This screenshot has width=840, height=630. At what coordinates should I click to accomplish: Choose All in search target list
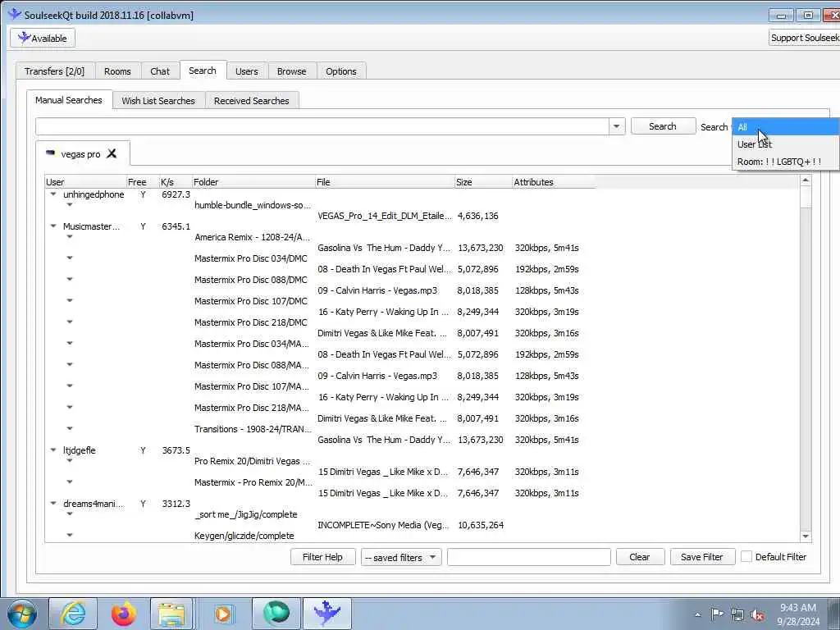[785, 127]
